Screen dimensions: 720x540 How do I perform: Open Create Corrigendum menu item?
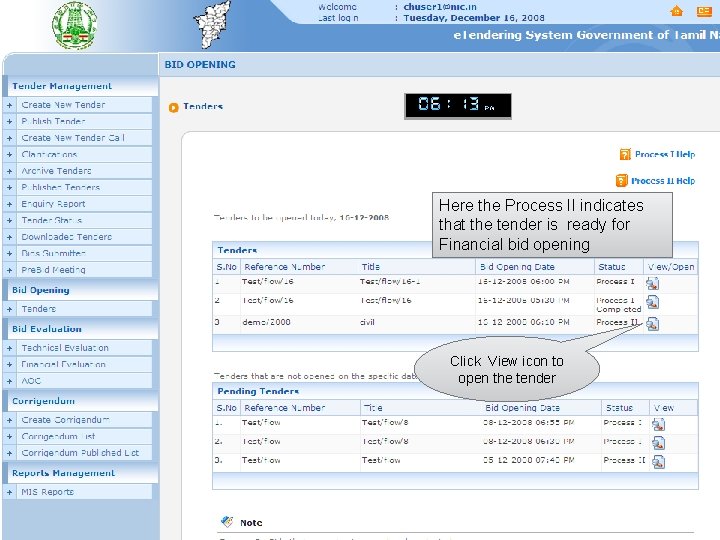[x=65, y=420]
